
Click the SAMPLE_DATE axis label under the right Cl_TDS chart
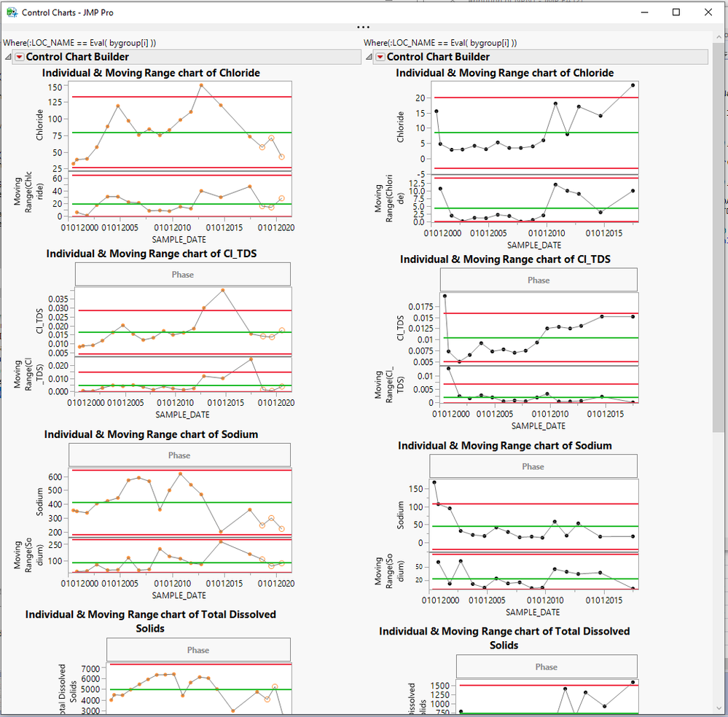pyautogui.click(x=539, y=426)
